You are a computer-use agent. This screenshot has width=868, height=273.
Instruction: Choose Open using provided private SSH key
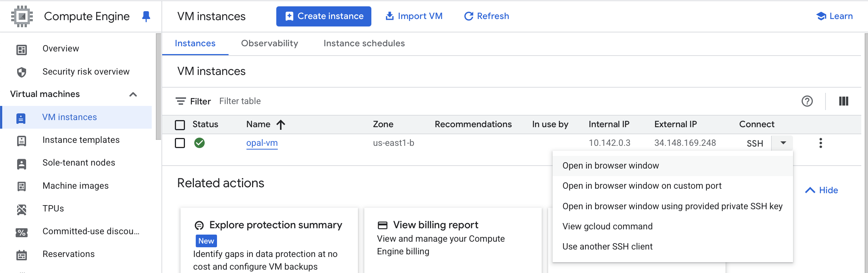coord(673,206)
